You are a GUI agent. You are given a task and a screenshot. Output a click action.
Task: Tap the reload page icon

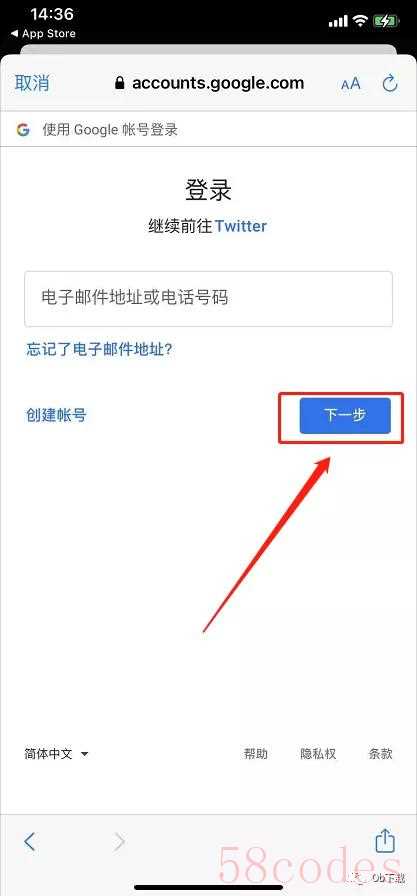click(390, 83)
